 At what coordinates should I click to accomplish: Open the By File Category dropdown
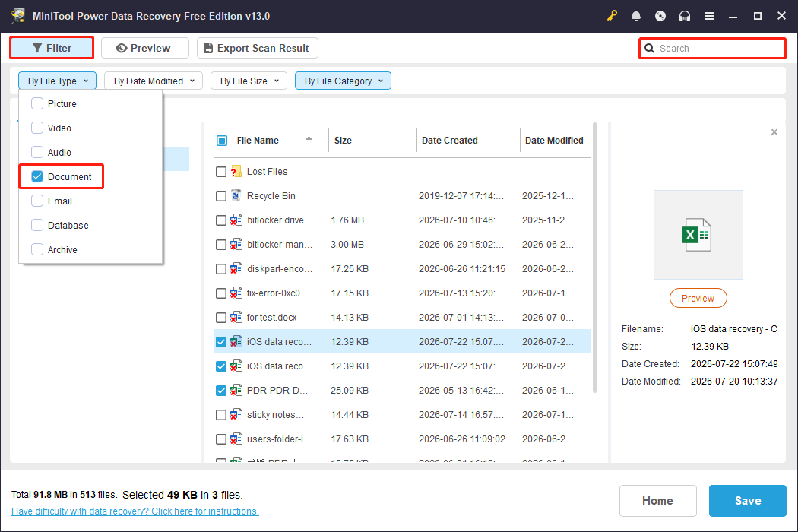[343, 81]
